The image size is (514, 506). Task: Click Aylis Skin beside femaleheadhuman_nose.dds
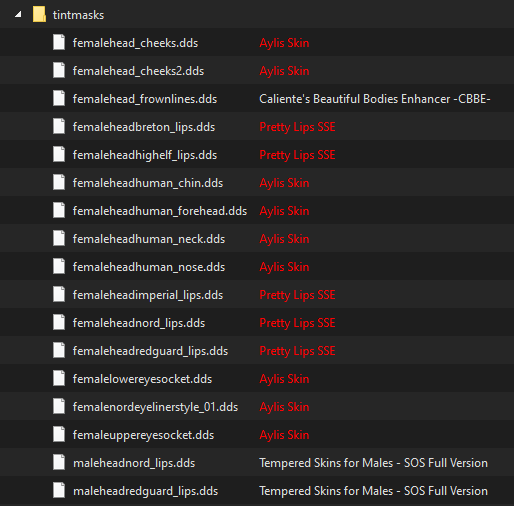[284, 267]
